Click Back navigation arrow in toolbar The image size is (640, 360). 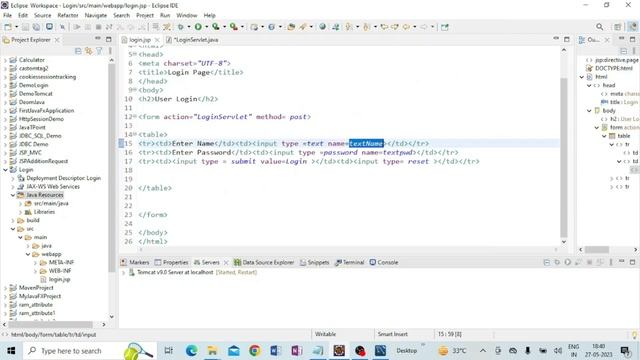coord(406,27)
